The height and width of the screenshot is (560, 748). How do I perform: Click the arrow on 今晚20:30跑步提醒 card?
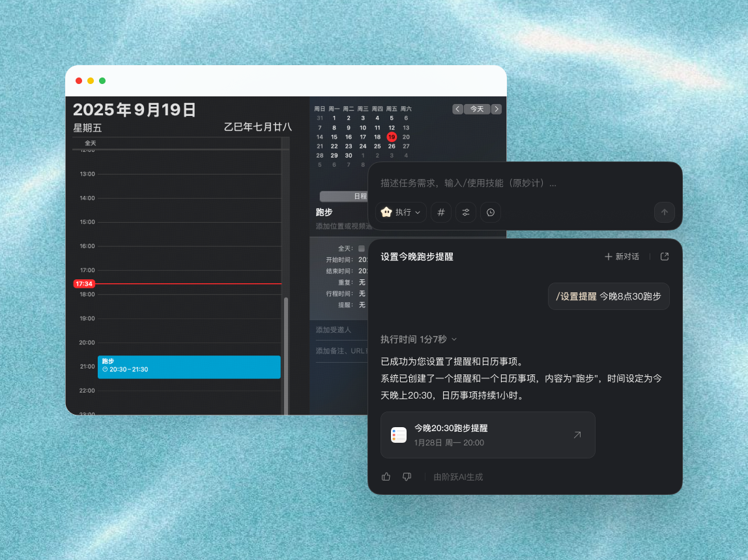tap(577, 435)
